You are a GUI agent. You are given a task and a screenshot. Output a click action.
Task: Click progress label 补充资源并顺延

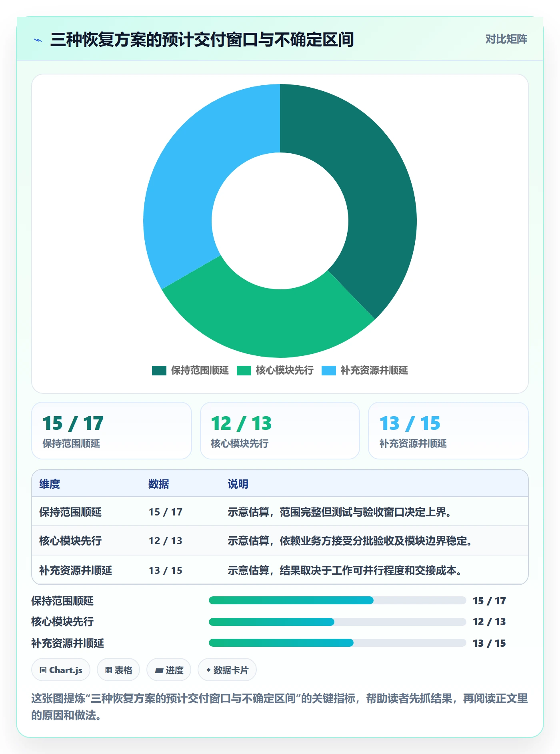pos(68,643)
